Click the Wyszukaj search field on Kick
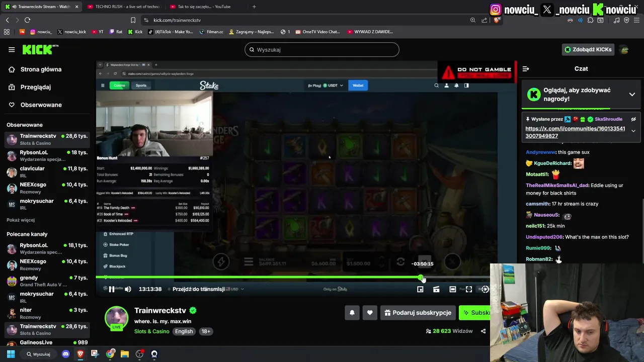 coord(322,50)
